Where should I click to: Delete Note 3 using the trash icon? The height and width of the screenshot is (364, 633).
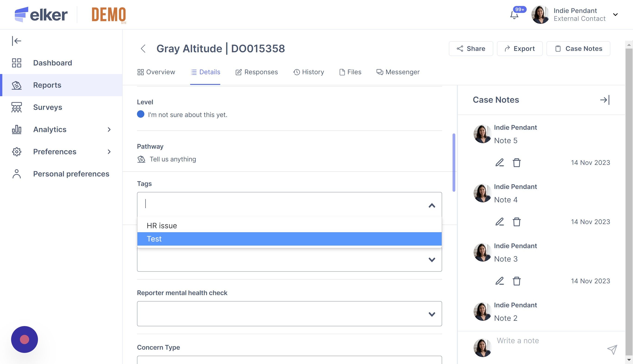(x=516, y=281)
